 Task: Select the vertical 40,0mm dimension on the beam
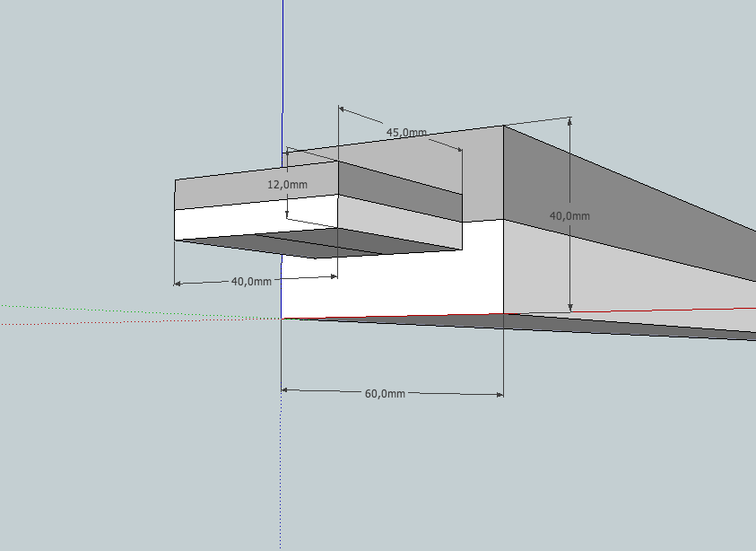[570, 216]
